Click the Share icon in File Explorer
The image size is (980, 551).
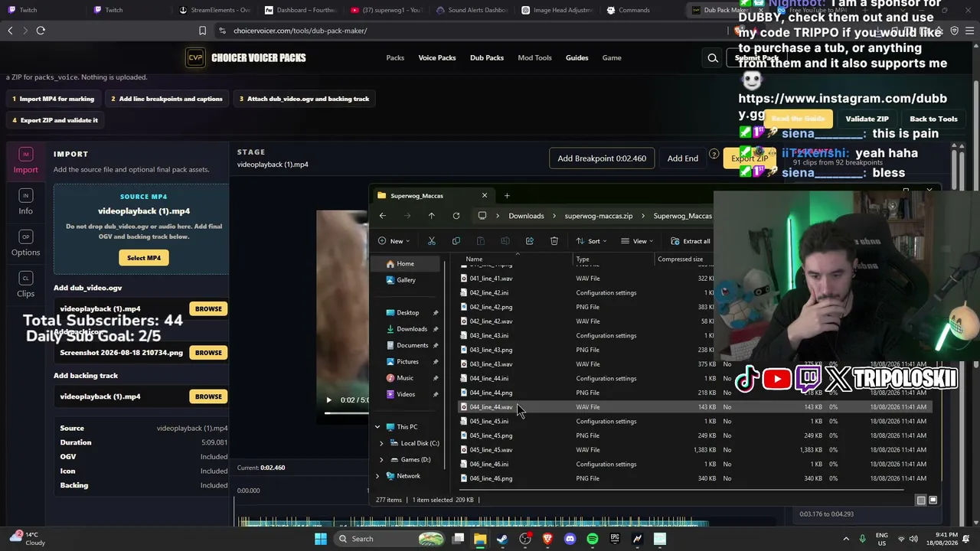(x=529, y=241)
